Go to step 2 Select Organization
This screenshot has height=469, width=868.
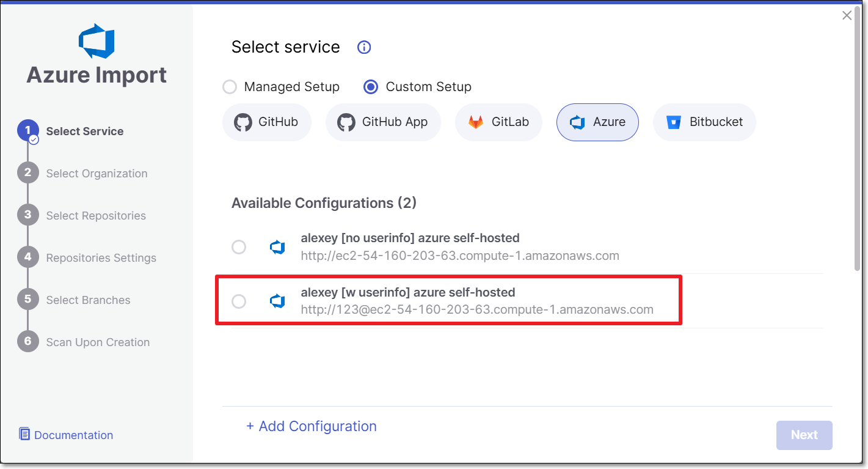click(x=82, y=173)
